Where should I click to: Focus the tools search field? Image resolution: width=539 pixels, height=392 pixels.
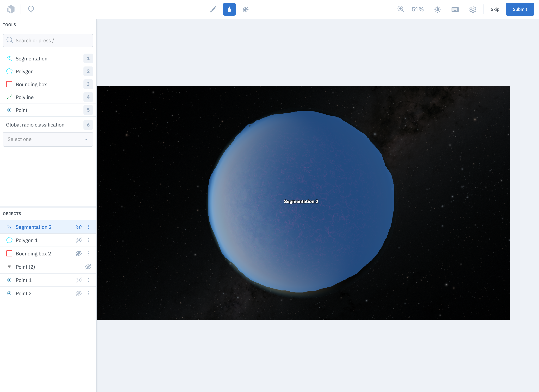(48, 41)
